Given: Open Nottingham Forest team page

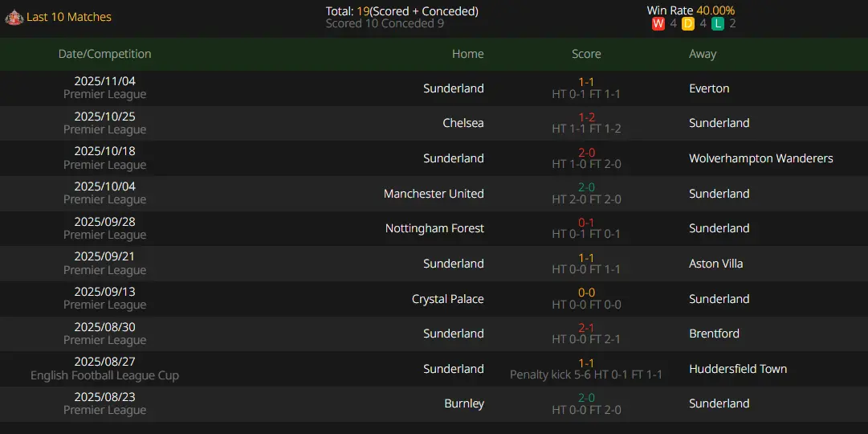Looking at the screenshot, I should (434, 228).
